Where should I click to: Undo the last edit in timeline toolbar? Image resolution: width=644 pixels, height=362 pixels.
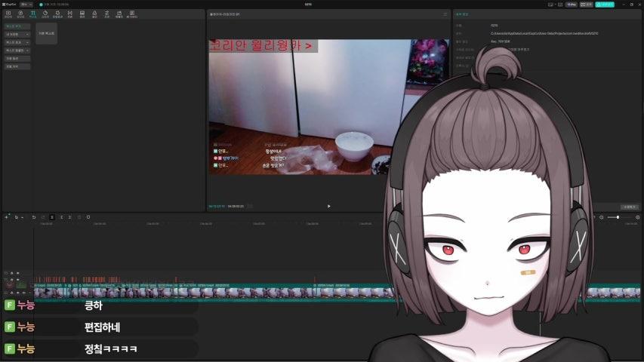coord(33,217)
